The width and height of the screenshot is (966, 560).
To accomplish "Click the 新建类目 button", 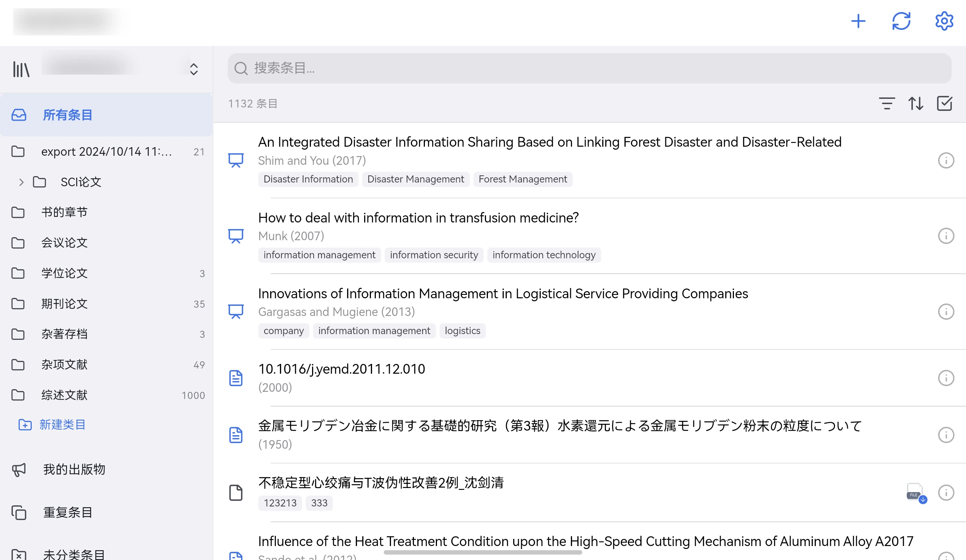I will [52, 425].
